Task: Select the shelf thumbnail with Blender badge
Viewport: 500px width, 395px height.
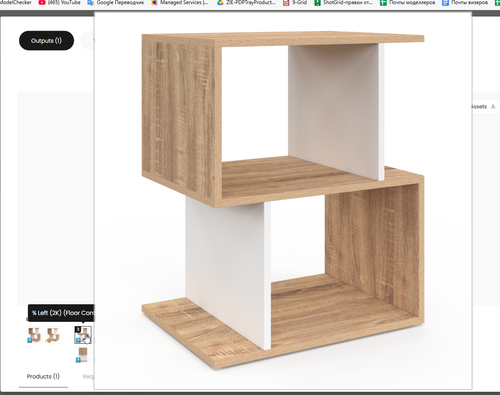Action: [53, 335]
